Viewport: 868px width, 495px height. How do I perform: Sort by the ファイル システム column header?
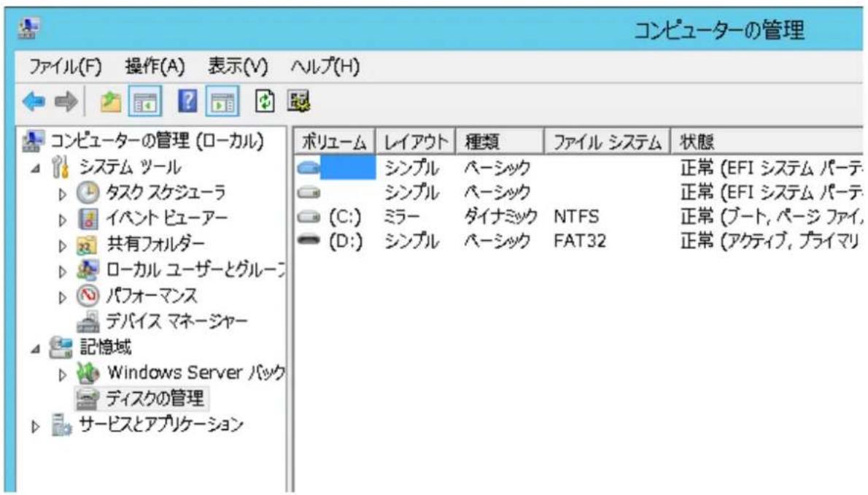[608, 142]
